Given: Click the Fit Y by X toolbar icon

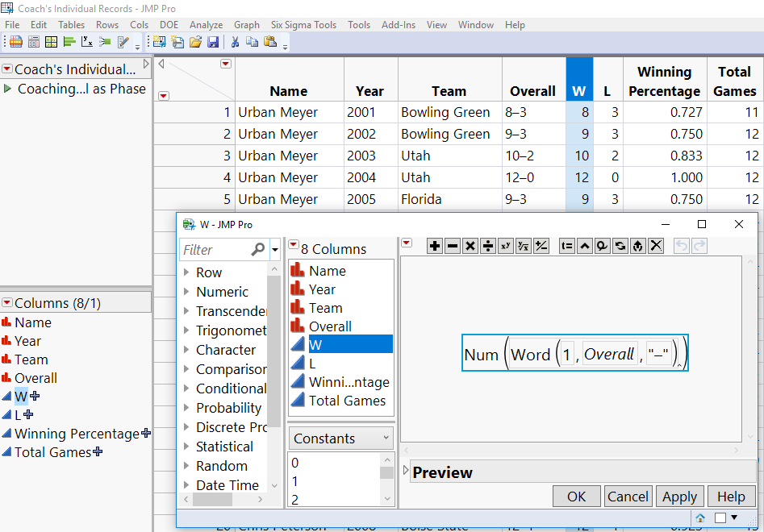Looking at the screenshot, I should (x=87, y=42).
